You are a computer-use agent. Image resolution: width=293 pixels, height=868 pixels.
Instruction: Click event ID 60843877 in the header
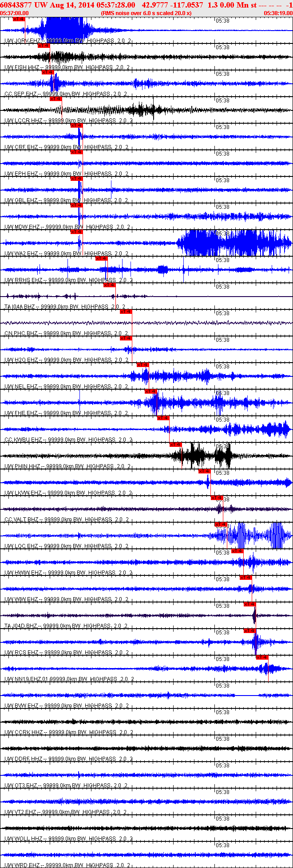[16, 4]
